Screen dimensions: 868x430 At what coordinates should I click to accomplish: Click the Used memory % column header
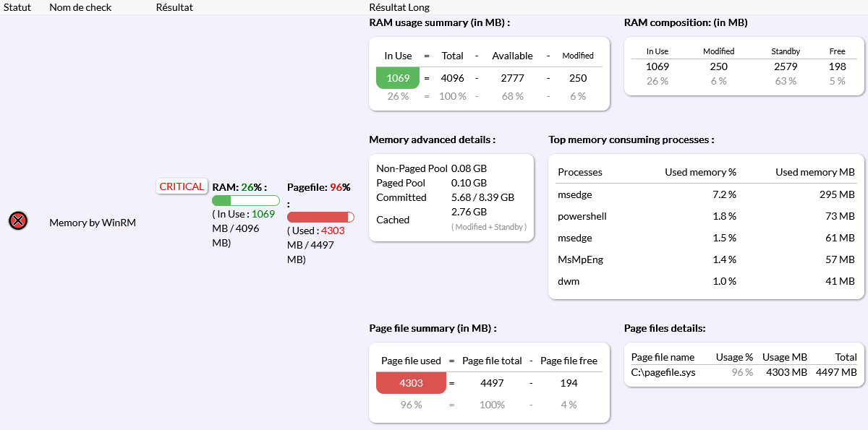coord(700,172)
